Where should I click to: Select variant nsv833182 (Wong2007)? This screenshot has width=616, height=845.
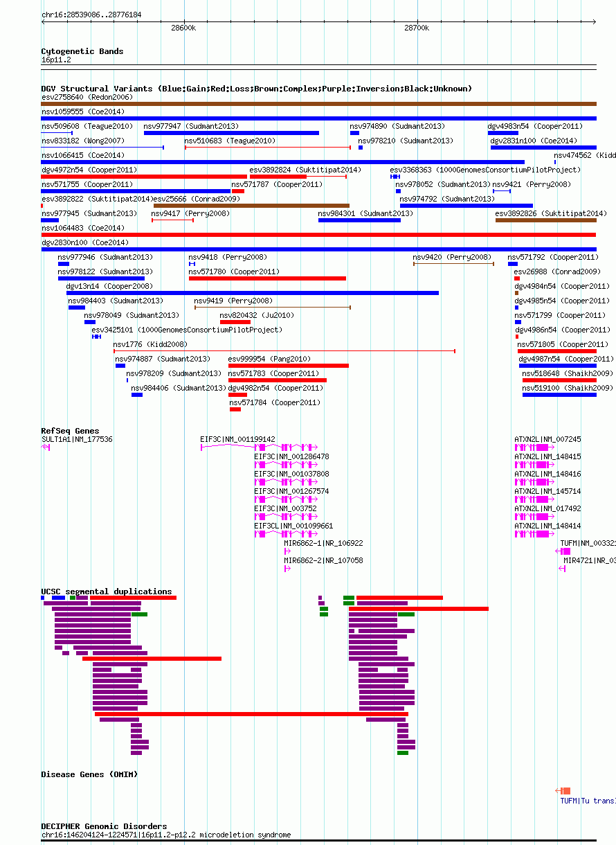click(x=83, y=141)
